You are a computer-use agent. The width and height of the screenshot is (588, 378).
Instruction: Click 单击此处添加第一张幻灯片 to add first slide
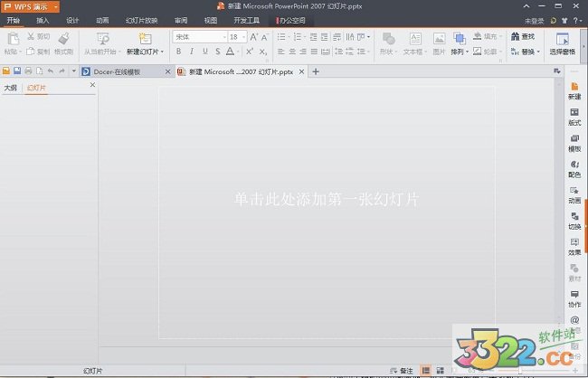(x=327, y=198)
